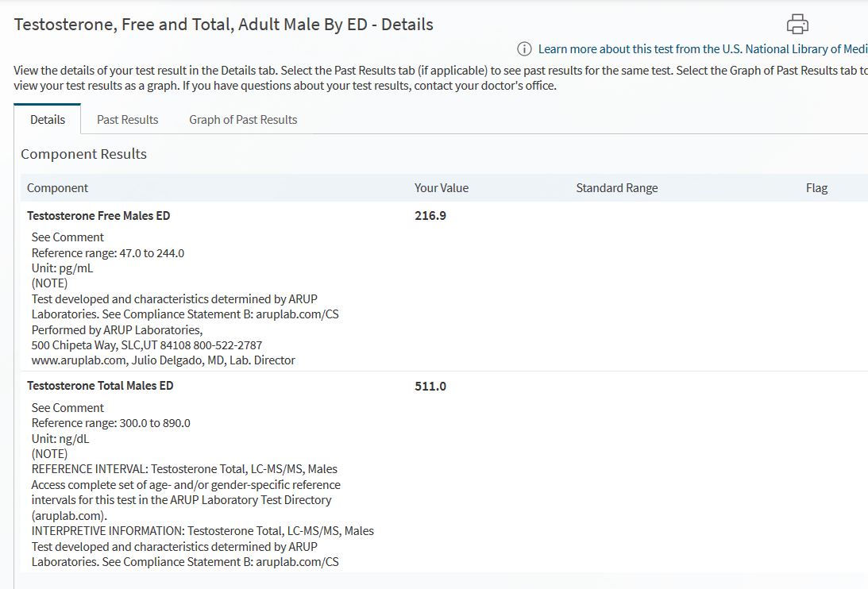Click the printer icon to print results

(797, 24)
